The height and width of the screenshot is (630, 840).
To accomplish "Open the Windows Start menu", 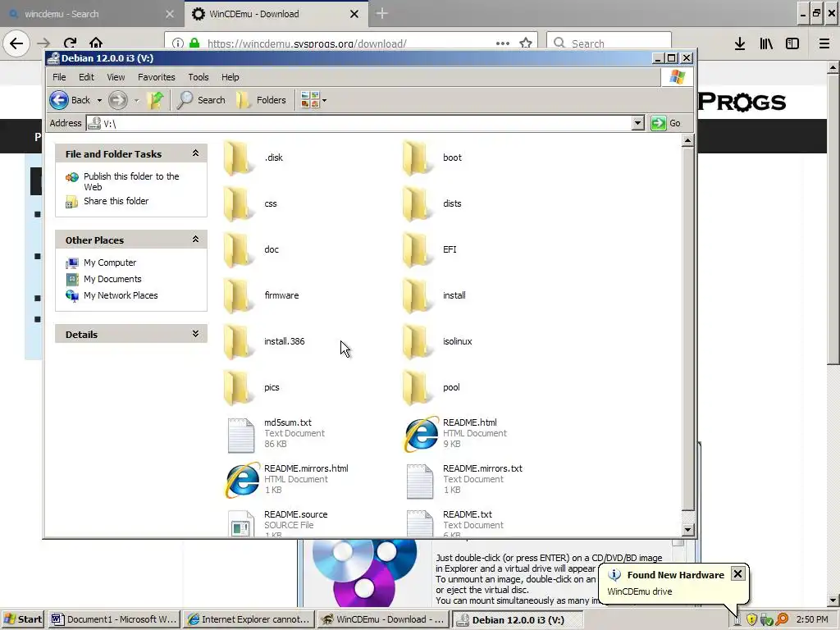I will [x=22, y=619].
